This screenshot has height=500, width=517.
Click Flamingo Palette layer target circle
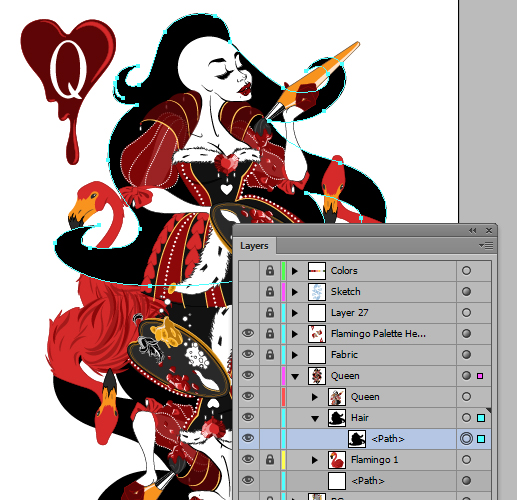point(466,334)
